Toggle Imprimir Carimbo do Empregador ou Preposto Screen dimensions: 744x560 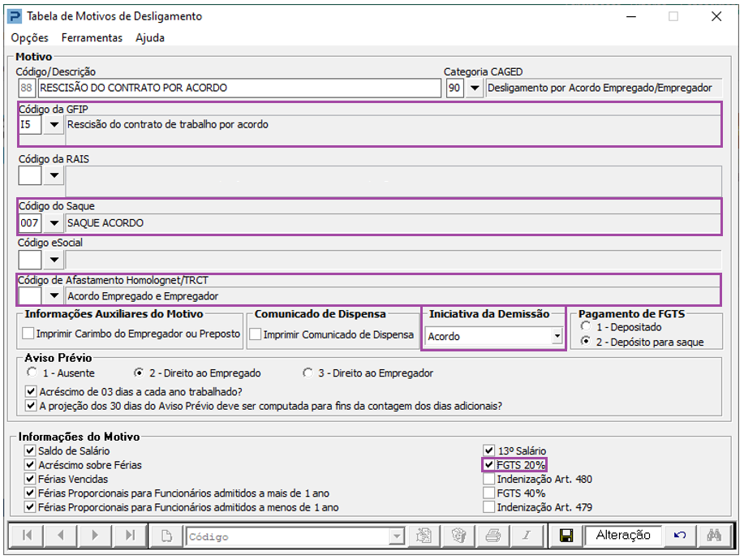tap(28, 334)
